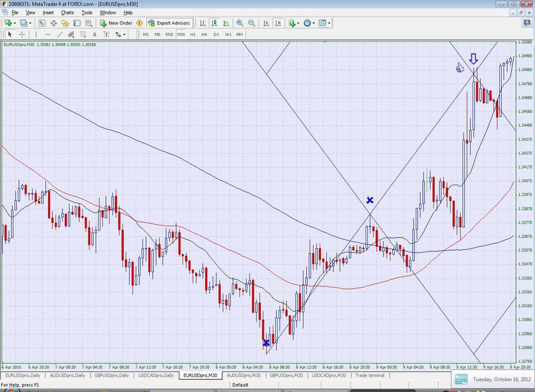535x392 pixels.
Task: Select the Horizontal Line drawing tool
Action: pyautogui.click(x=48, y=34)
